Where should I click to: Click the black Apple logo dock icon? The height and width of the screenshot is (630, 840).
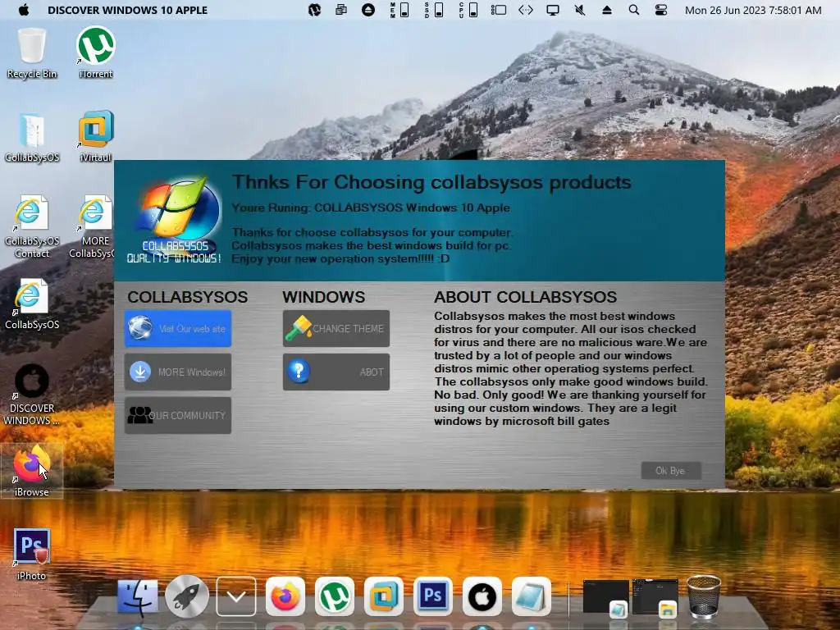click(x=482, y=597)
